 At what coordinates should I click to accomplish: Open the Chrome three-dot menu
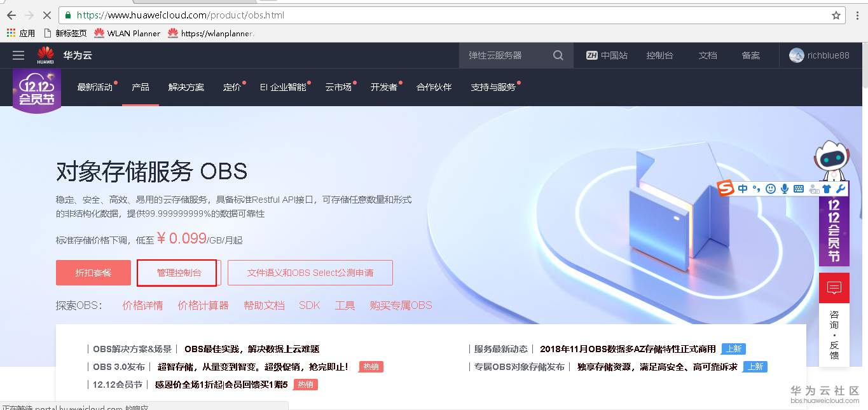(857, 15)
